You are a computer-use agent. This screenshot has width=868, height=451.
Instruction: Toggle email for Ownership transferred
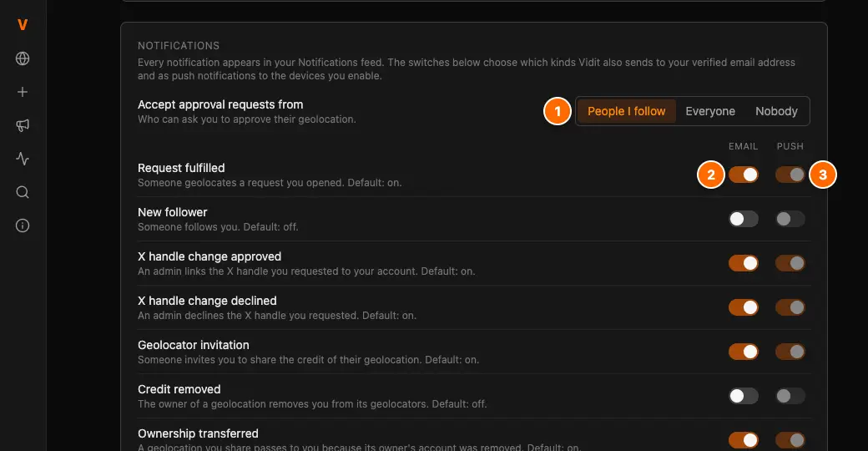pos(744,440)
